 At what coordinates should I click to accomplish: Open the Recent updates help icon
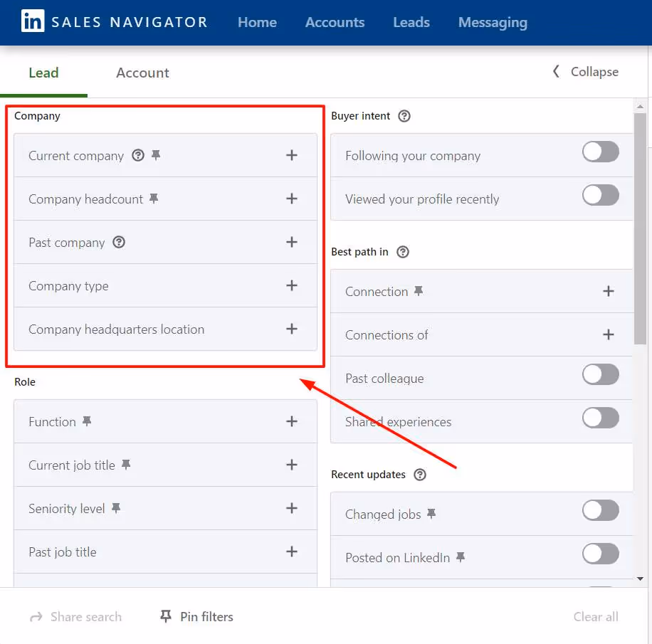pos(420,475)
